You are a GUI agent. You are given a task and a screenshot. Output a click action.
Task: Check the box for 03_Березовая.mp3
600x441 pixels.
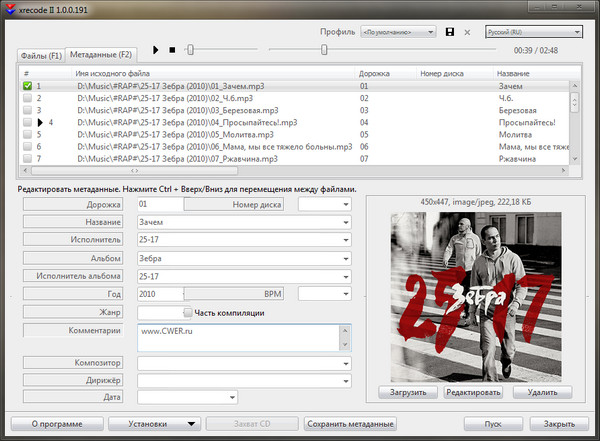pyautogui.click(x=27, y=110)
